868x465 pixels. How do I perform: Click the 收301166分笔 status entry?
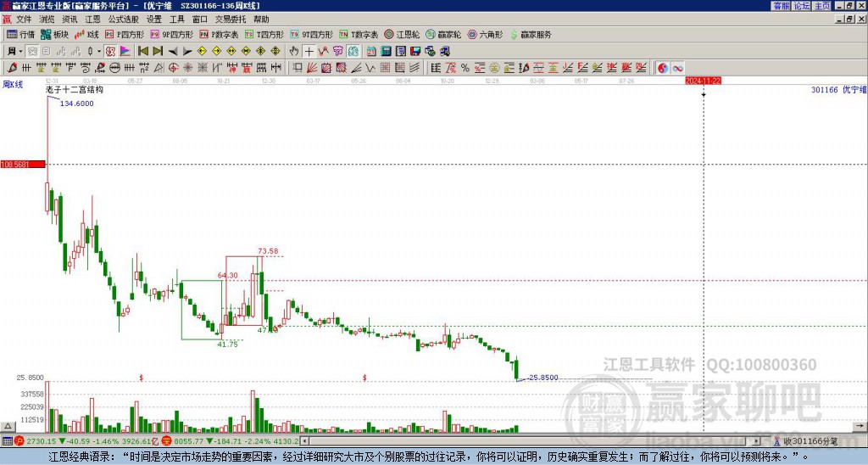tap(810, 442)
